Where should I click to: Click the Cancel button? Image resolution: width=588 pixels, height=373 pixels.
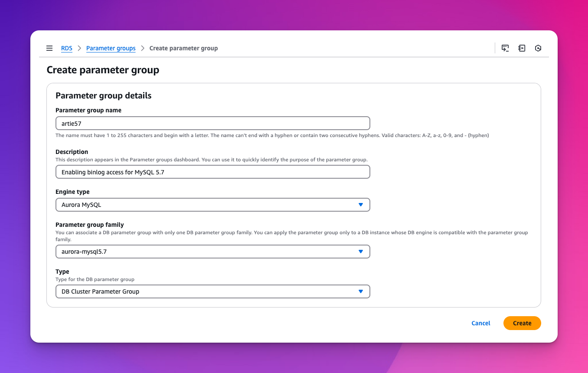pyautogui.click(x=481, y=323)
